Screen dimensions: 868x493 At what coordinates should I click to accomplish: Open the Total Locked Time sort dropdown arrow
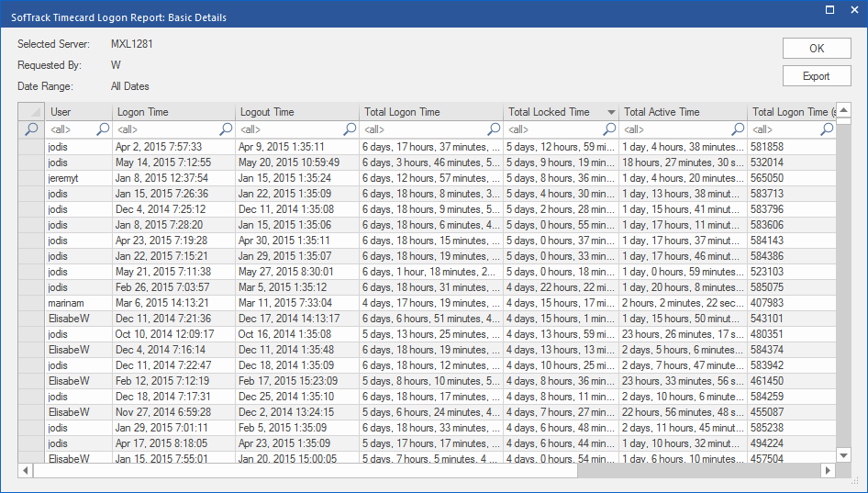coord(611,112)
